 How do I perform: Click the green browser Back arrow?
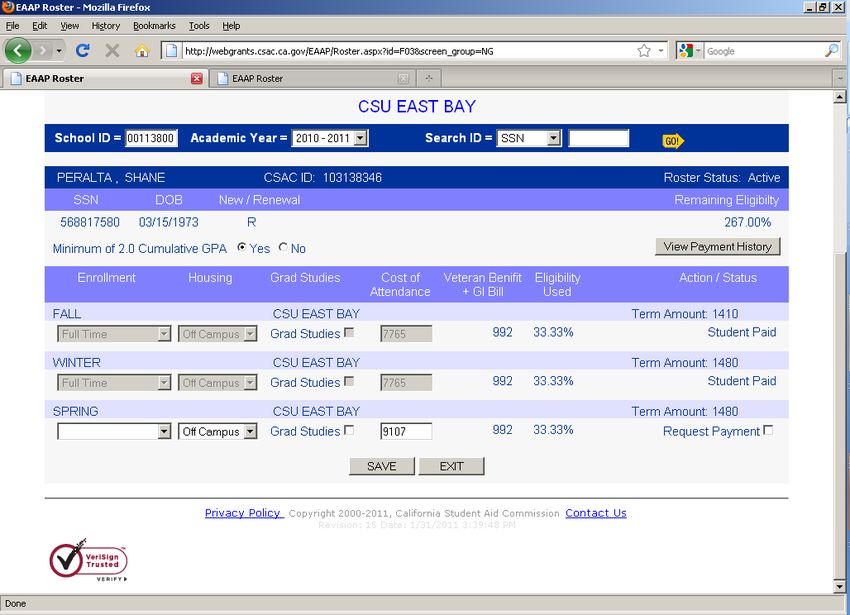pos(18,50)
